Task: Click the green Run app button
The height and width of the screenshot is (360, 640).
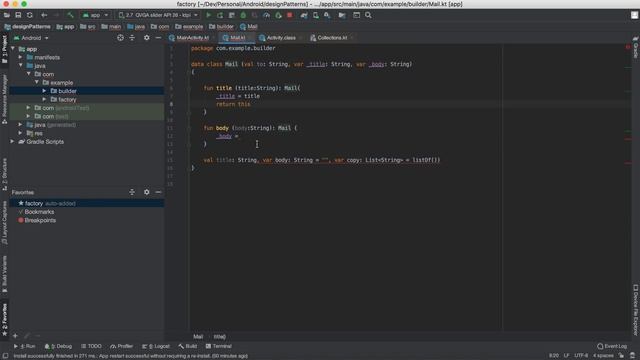Action: click(209, 15)
